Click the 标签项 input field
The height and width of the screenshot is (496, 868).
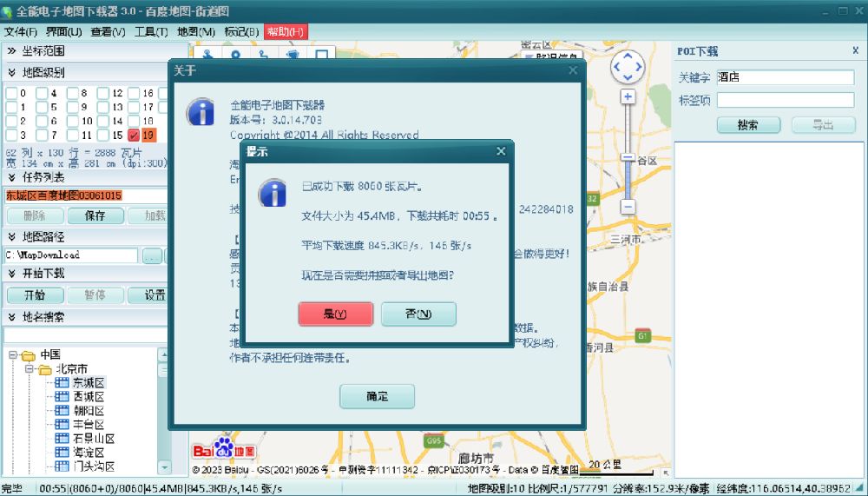point(786,100)
